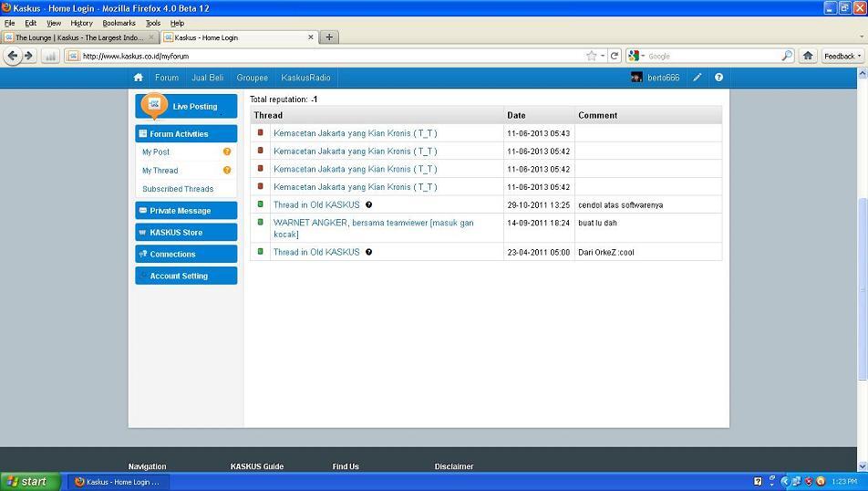Image resolution: width=868 pixels, height=491 pixels.
Task: Open the Connections section
Action: (x=186, y=254)
